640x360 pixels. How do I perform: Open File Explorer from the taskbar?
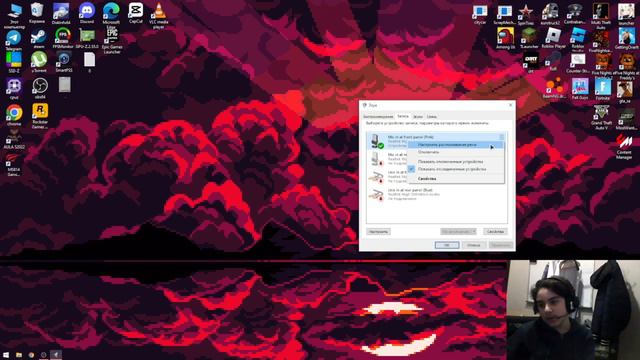click(19, 355)
